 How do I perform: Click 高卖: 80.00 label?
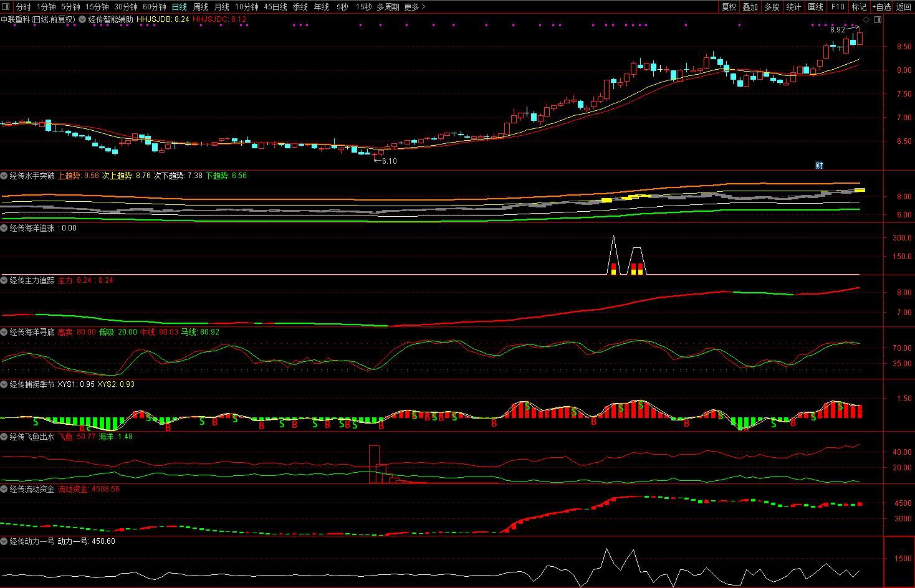coord(77,332)
